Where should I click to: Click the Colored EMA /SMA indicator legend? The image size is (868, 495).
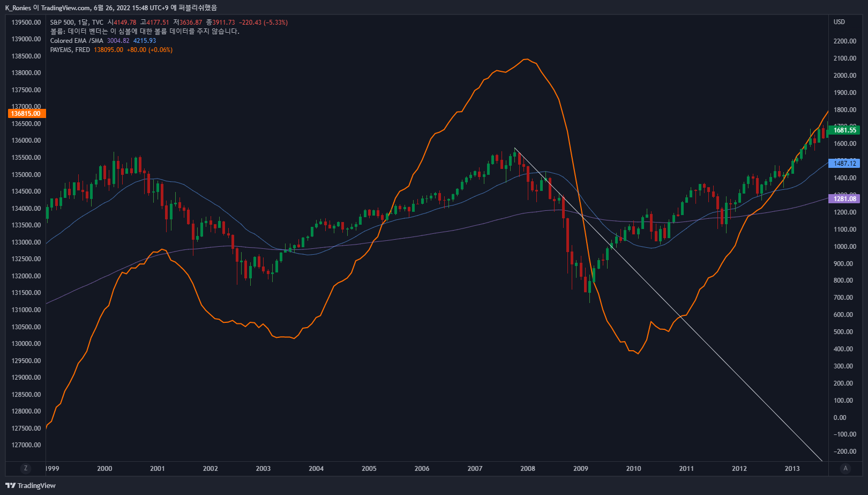tap(77, 41)
